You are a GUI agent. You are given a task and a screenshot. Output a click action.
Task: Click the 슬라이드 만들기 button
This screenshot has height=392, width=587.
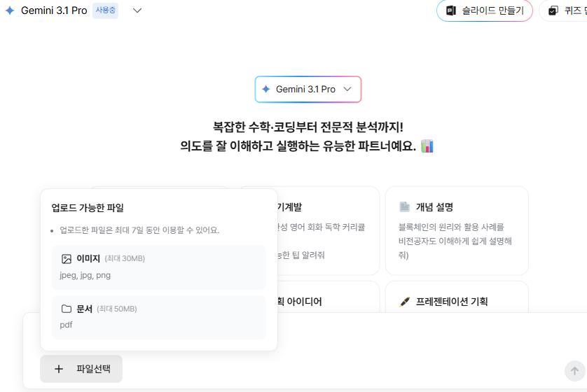point(485,10)
